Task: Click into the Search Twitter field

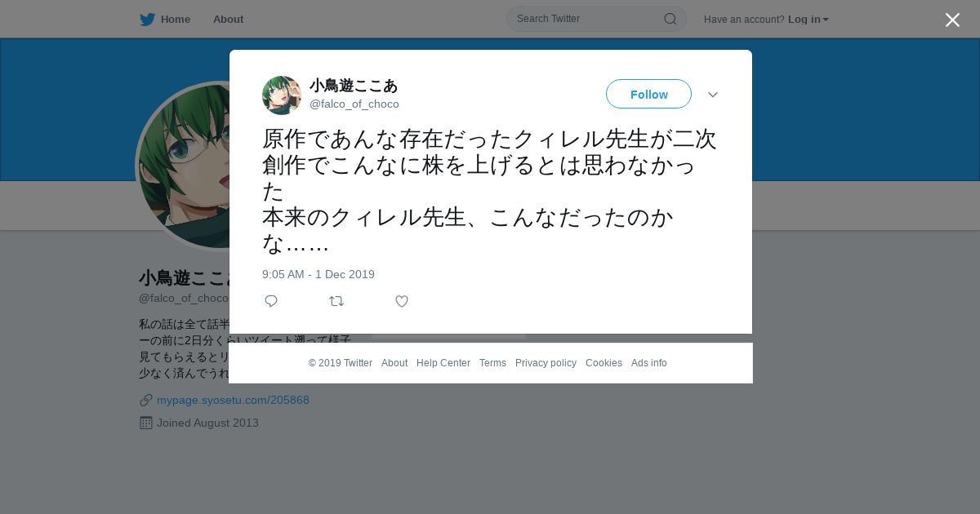Action: 588,19
